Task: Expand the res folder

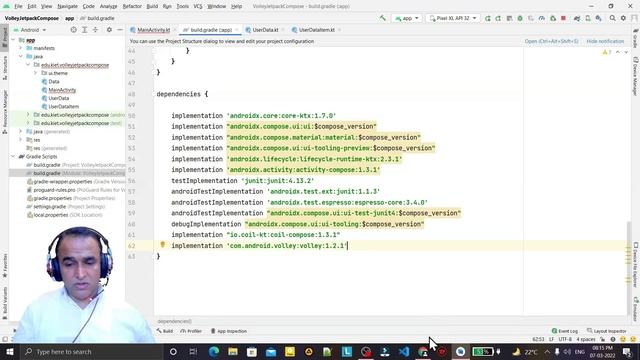Action: tap(21, 140)
